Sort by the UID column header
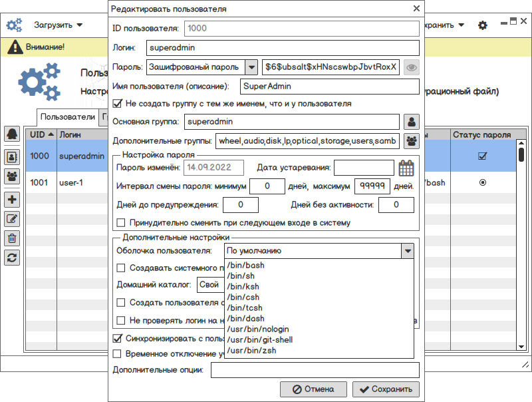The width and height of the screenshot is (532, 402). point(41,134)
